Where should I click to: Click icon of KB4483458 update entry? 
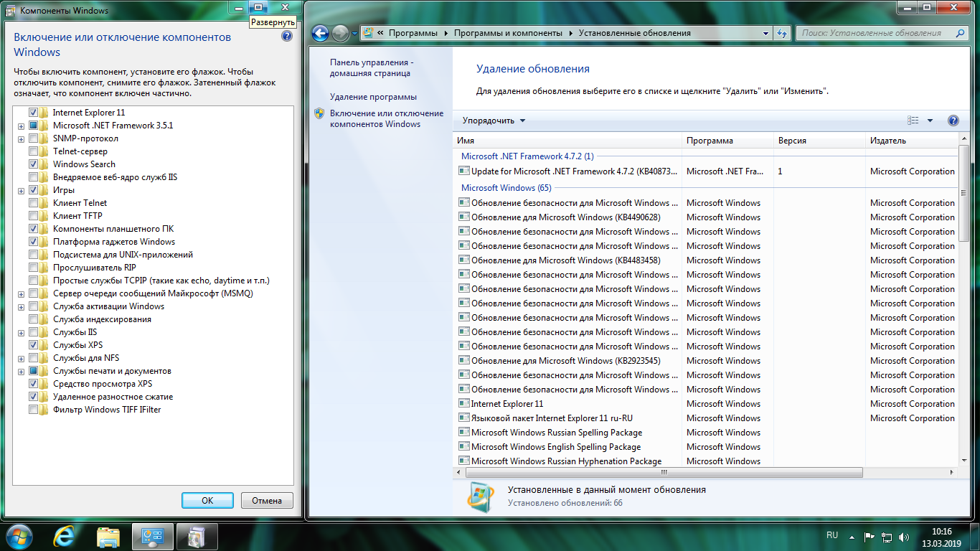tap(463, 260)
